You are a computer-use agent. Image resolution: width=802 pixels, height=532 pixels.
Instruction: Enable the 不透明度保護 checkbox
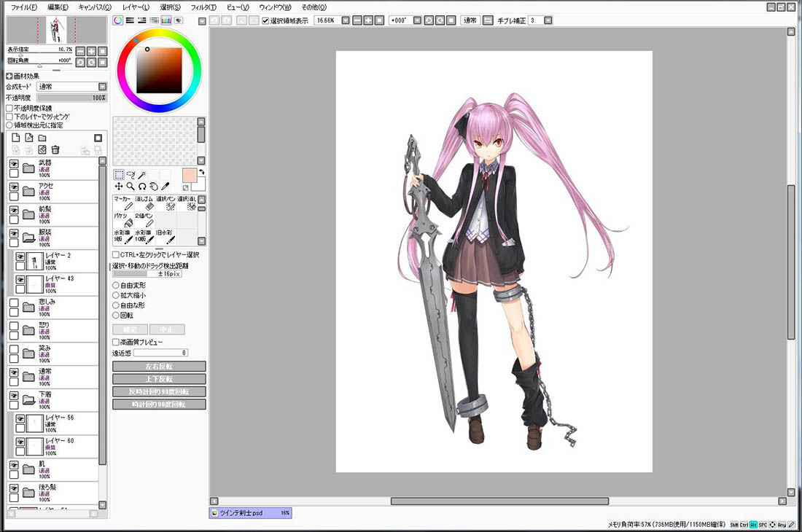pyautogui.click(x=9, y=109)
